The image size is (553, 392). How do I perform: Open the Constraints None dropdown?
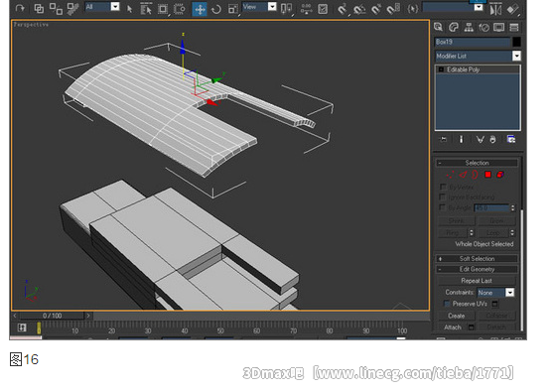[x=495, y=293]
